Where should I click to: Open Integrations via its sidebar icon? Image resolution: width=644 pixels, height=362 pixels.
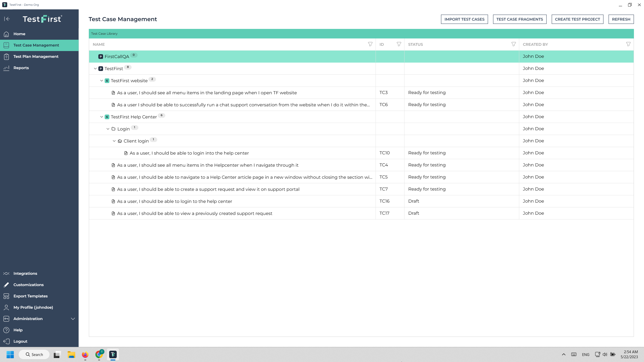pyautogui.click(x=7, y=273)
